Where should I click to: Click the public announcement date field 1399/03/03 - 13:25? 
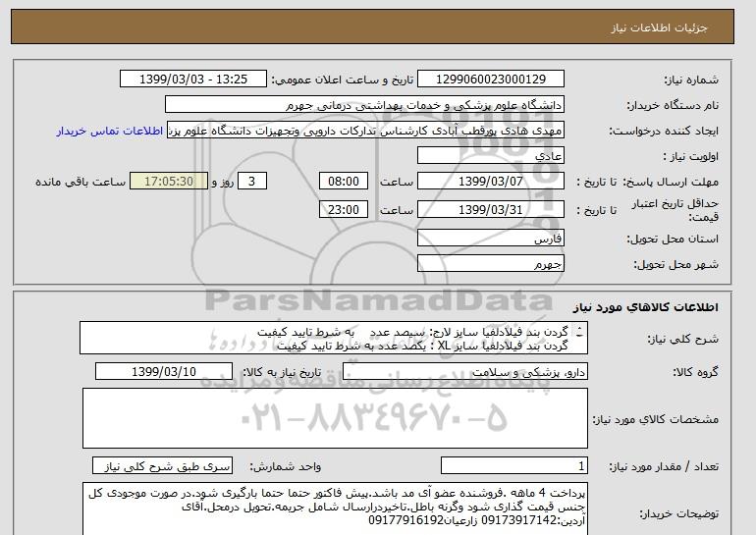click(x=192, y=80)
